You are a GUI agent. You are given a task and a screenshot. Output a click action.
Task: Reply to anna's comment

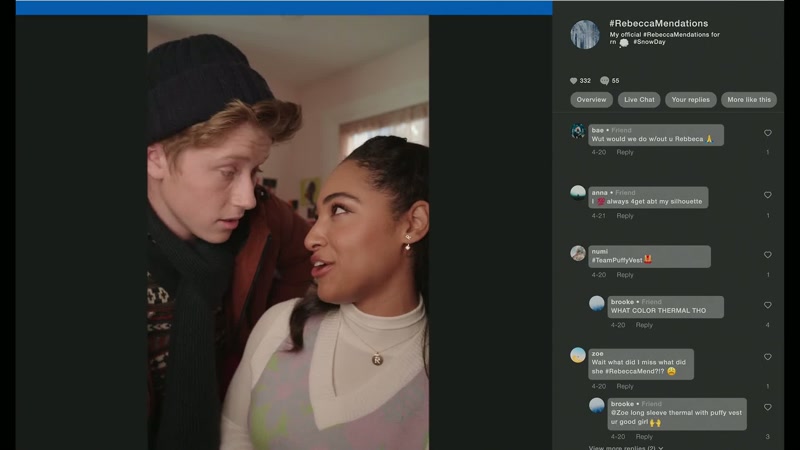click(625, 216)
